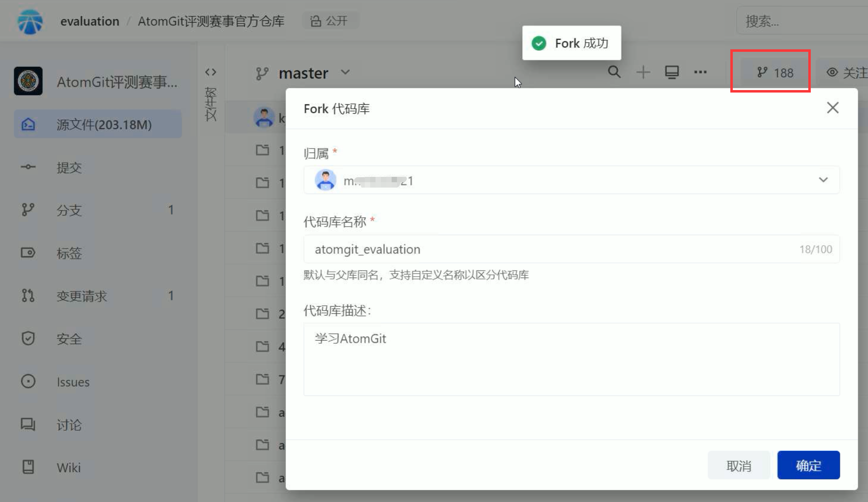The height and width of the screenshot is (502, 868).
Task: Open the 安全 security panel
Action: [x=69, y=339]
